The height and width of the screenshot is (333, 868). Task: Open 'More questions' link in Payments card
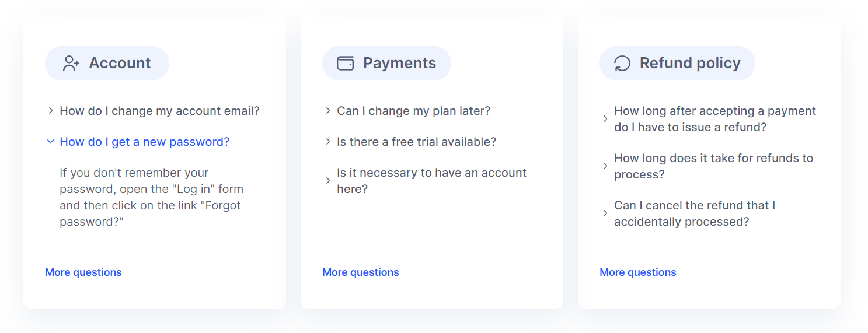(x=361, y=272)
